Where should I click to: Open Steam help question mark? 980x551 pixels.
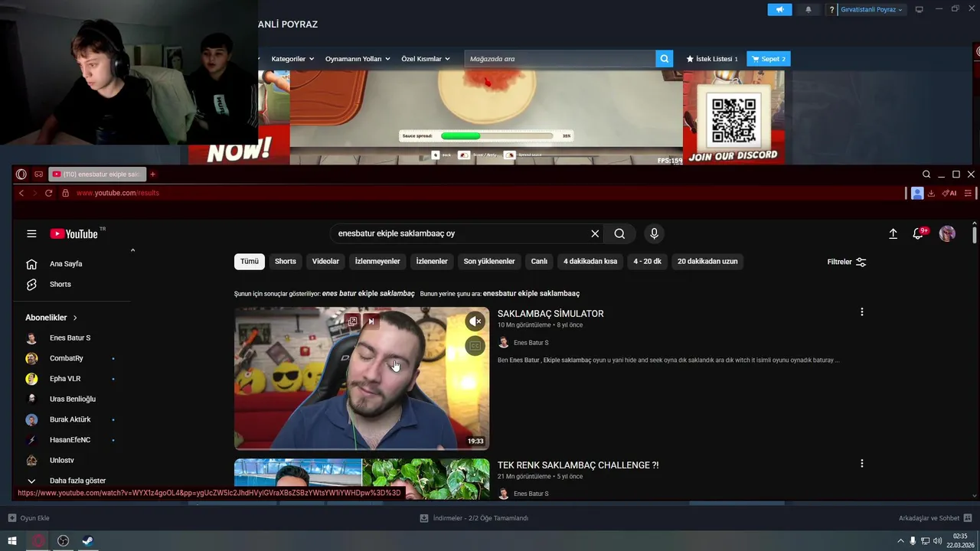point(832,10)
